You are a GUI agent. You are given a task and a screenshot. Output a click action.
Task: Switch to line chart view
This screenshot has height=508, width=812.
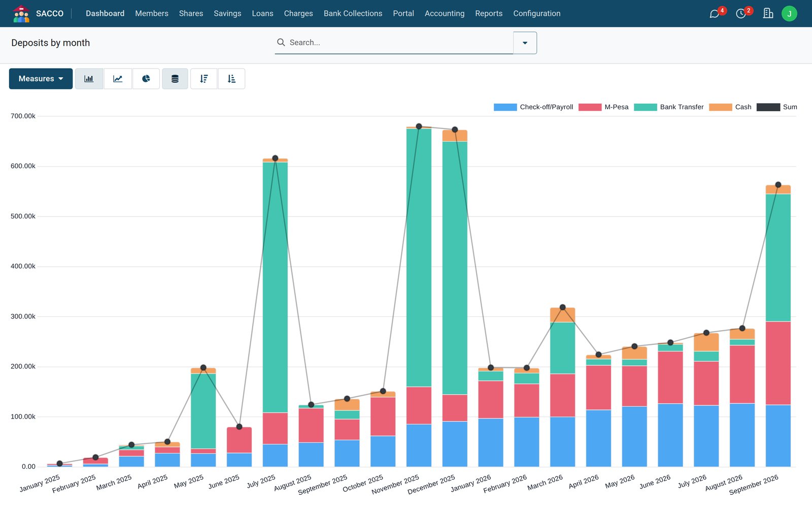tap(118, 79)
